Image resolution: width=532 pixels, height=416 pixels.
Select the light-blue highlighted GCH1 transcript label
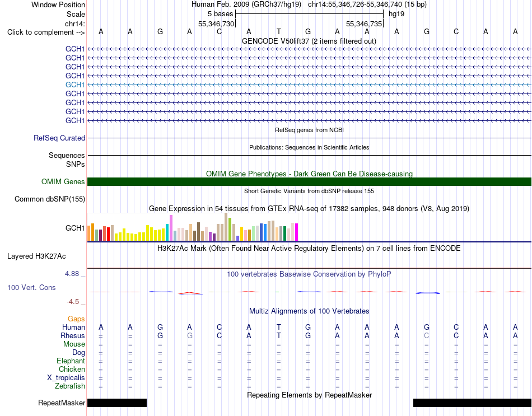(x=74, y=85)
